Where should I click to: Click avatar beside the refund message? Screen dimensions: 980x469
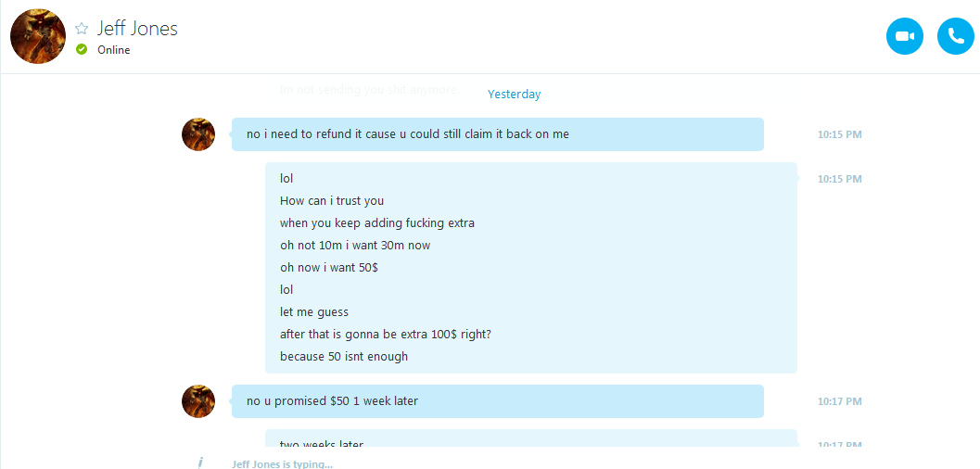[x=198, y=134]
